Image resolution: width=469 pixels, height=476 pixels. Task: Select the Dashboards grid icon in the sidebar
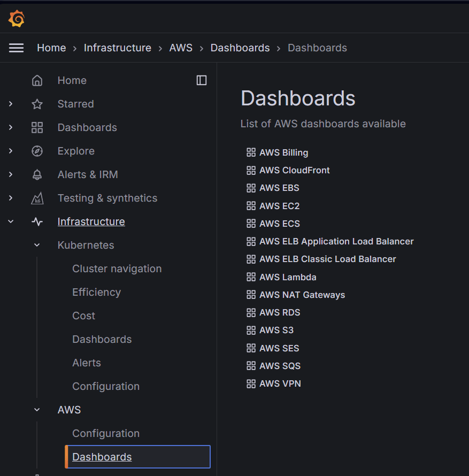click(x=37, y=127)
